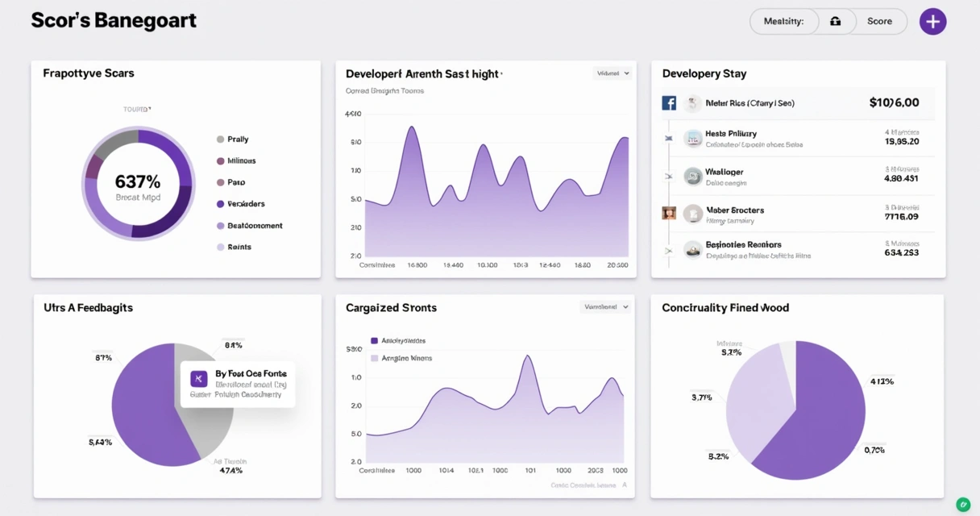This screenshot has height=516, width=980.
Task: Click the 634.253 amount value
Action: 901,252
